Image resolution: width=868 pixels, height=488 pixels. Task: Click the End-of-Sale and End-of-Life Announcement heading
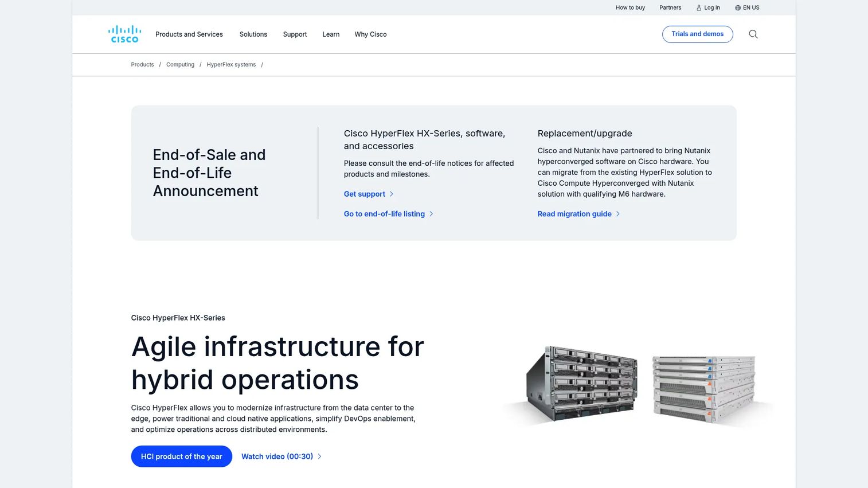tap(209, 173)
